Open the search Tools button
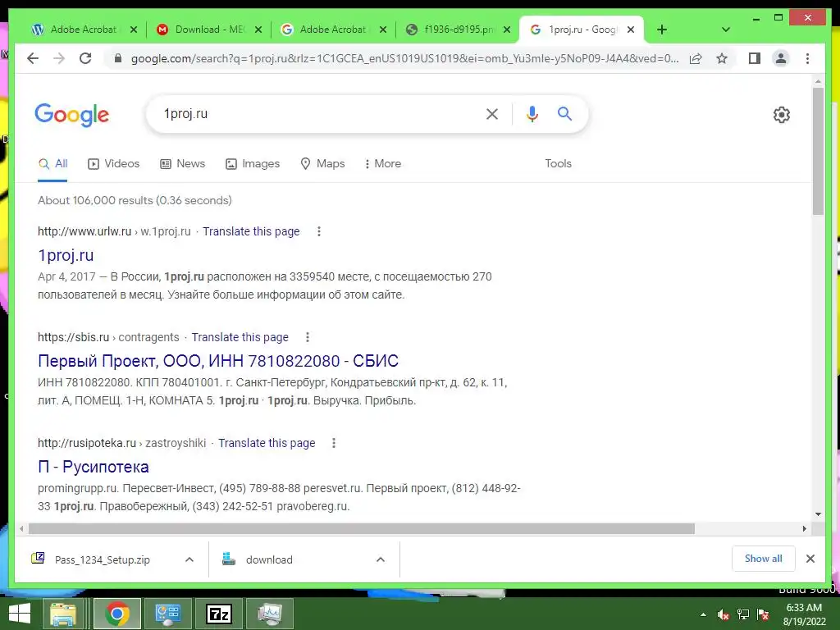 coord(558,163)
